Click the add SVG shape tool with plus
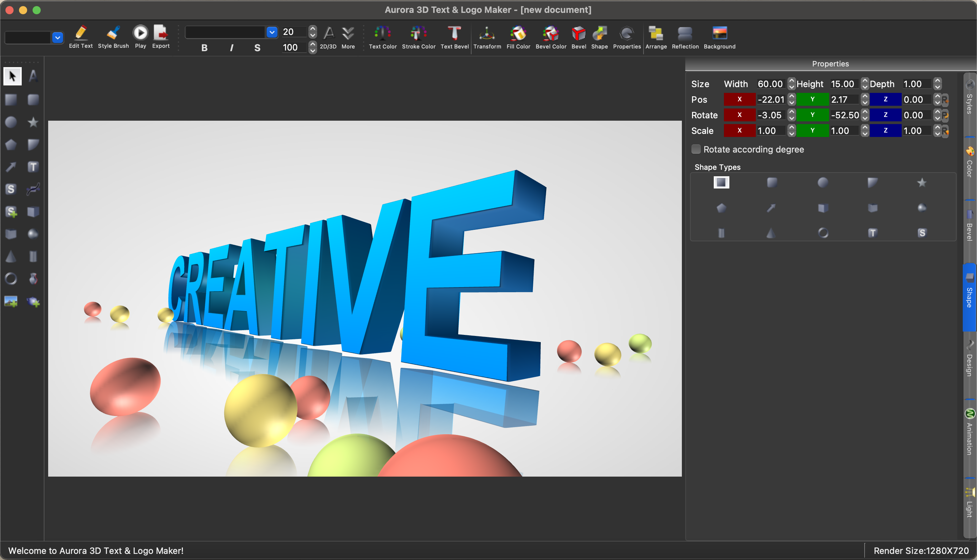 pyautogui.click(x=11, y=212)
